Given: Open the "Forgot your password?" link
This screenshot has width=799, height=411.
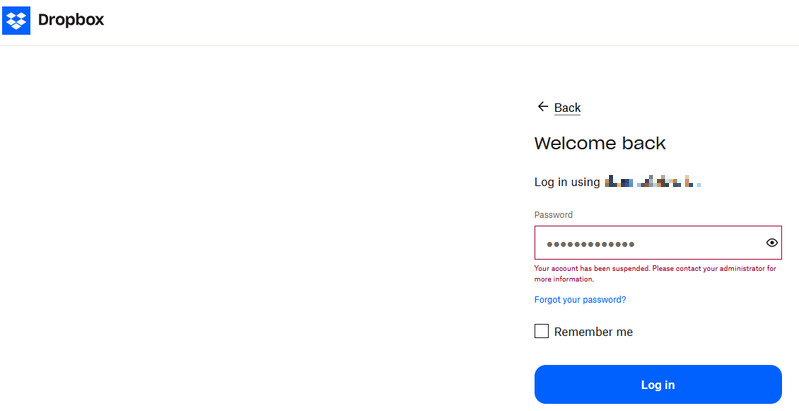Looking at the screenshot, I should tap(580, 300).
